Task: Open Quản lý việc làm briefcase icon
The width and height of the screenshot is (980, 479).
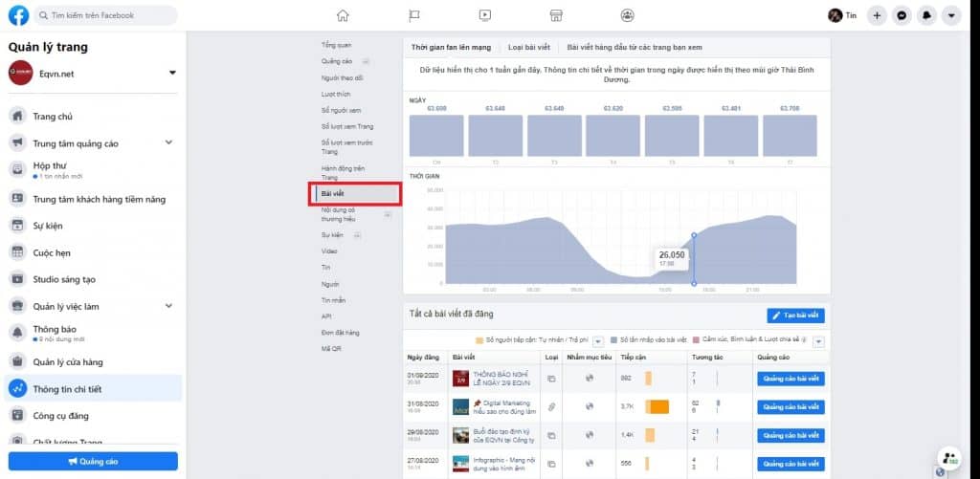Action: click(18, 306)
